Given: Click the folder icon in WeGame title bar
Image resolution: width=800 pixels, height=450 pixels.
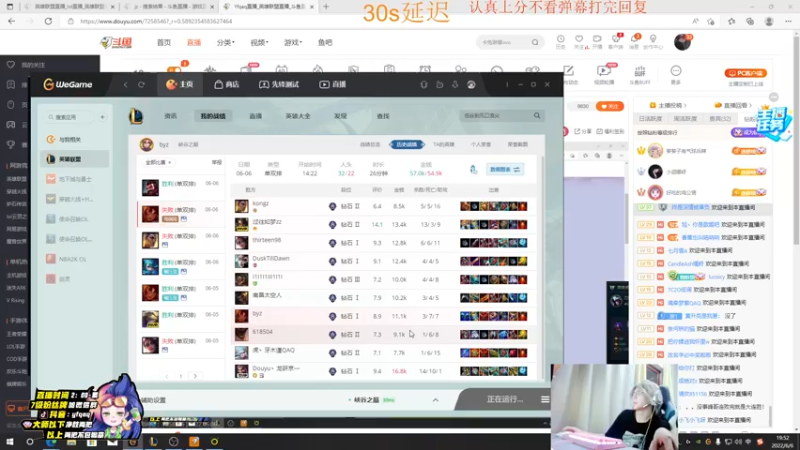Looking at the screenshot, I should 439,84.
